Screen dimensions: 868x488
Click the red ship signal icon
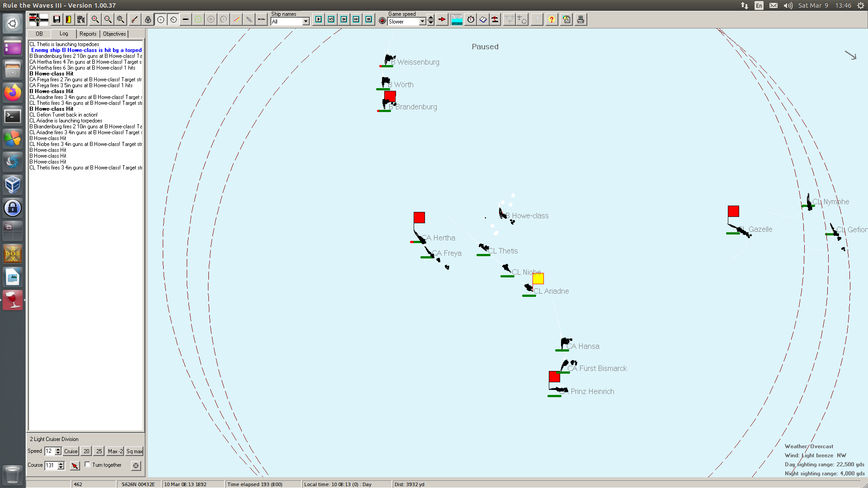coord(495,19)
